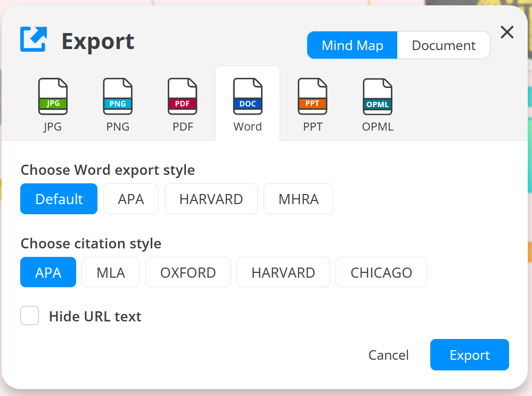Select the JPG export format icon
This screenshot has width=532, height=396.
pyautogui.click(x=52, y=96)
